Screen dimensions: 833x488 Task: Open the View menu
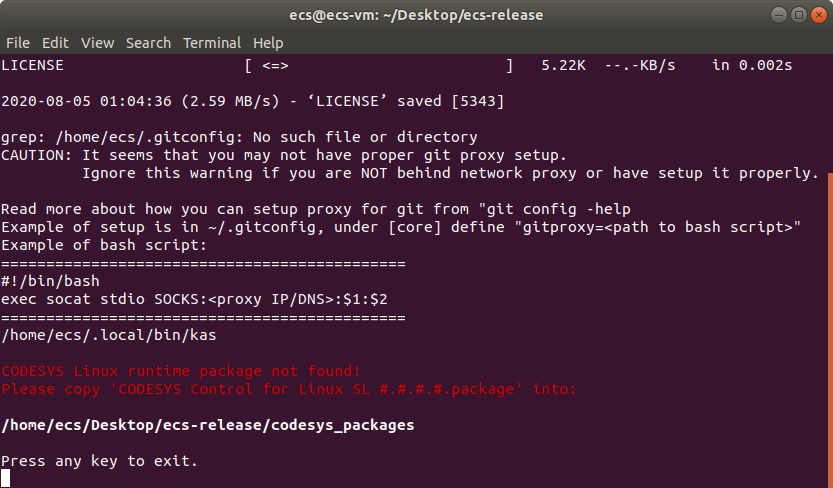click(x=97, y=43)
